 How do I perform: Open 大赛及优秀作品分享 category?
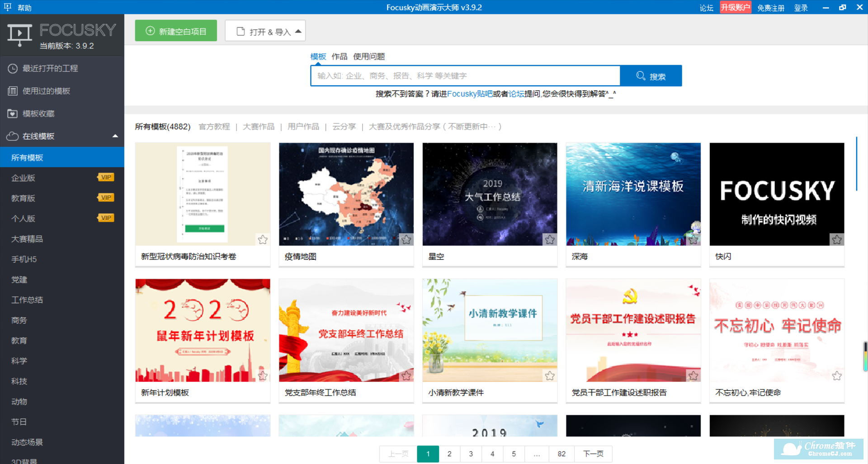click(x=435, y=127)
